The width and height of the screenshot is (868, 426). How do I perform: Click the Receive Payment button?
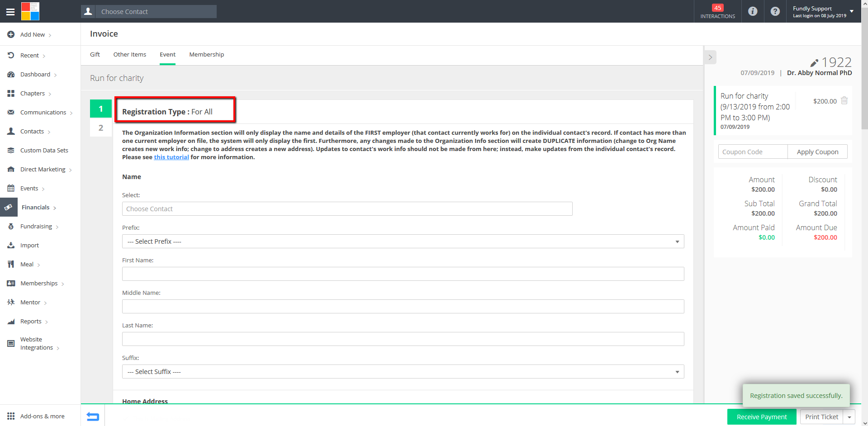tap(761, 417)
